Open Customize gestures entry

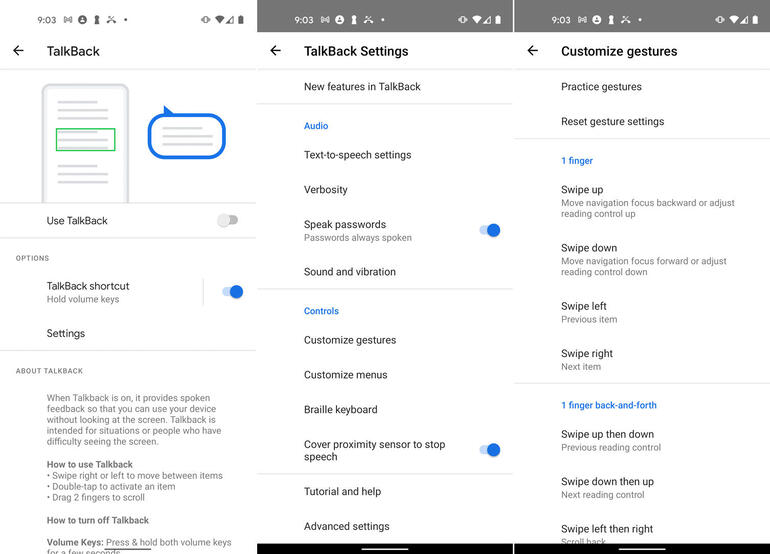pyautogui.click(x=385, y=340)
